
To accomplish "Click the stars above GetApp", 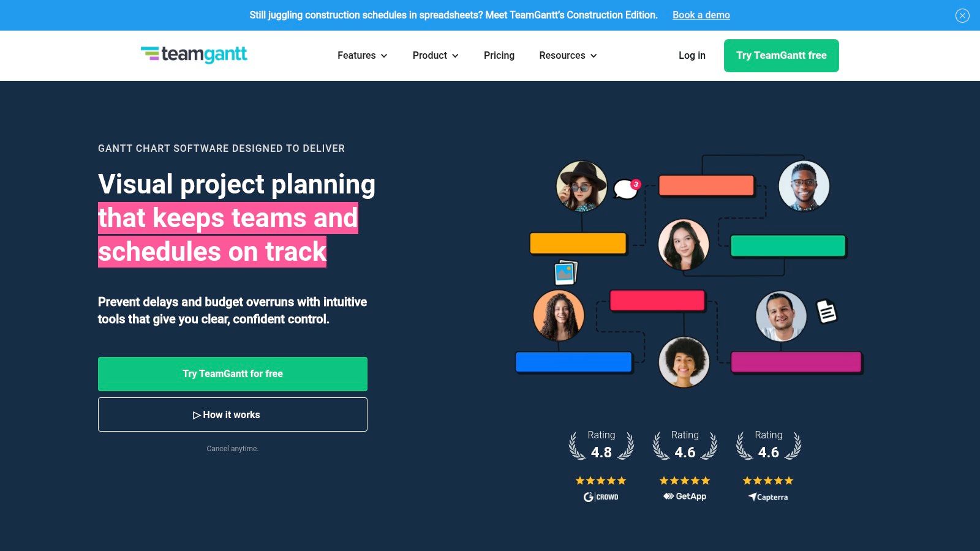I will pos(685,481).
